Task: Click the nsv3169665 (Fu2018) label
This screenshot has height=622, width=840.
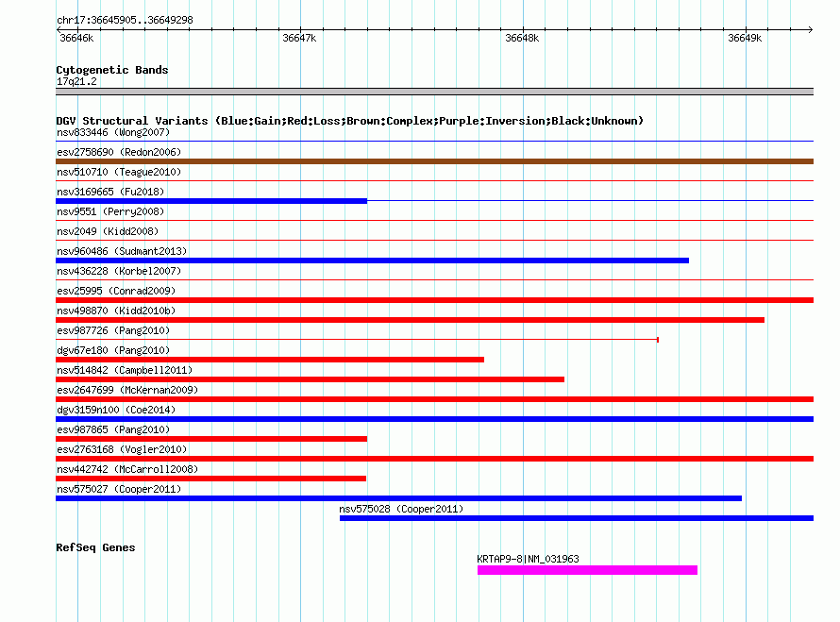Action: tap(110, 192)
